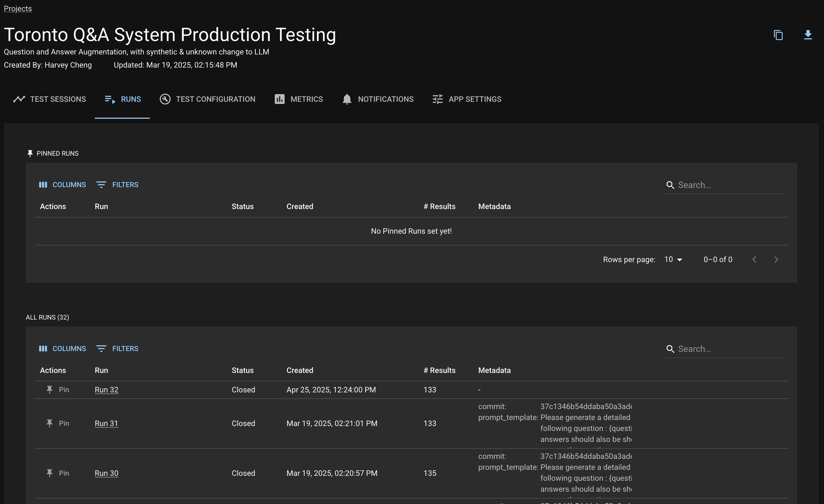Click pinned runs search magnifier icon
This screenshot has width=824, height=504.
pyautogui.click(x=670, y=185)
